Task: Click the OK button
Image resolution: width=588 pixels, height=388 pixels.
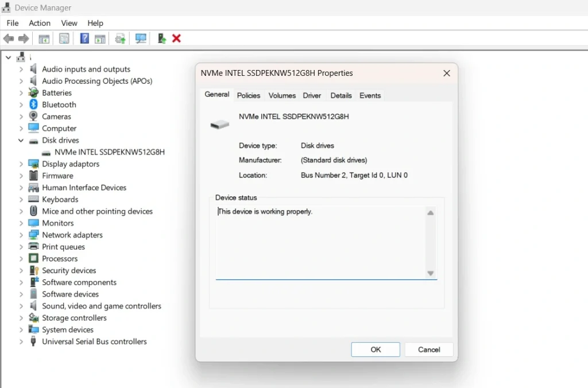Action: coord(375,349)
